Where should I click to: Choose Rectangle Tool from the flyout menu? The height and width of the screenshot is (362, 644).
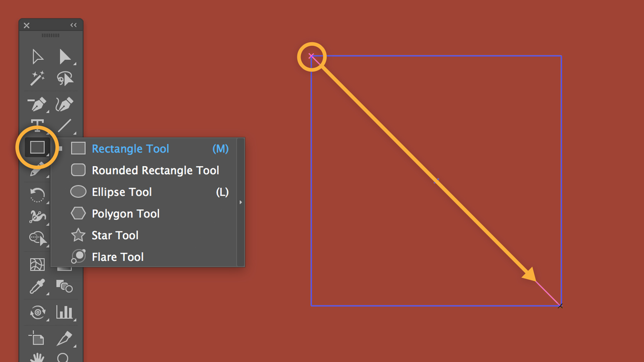130,149
